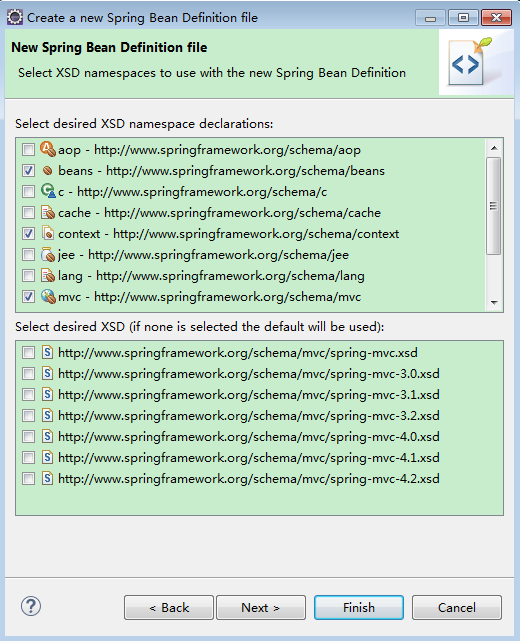Click the c namespace icon
The height and width of the screenshot is (641, 520).
(48, 191)
